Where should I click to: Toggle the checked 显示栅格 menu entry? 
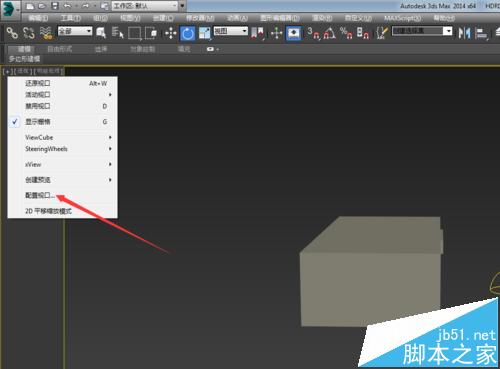tap(62, 122)
